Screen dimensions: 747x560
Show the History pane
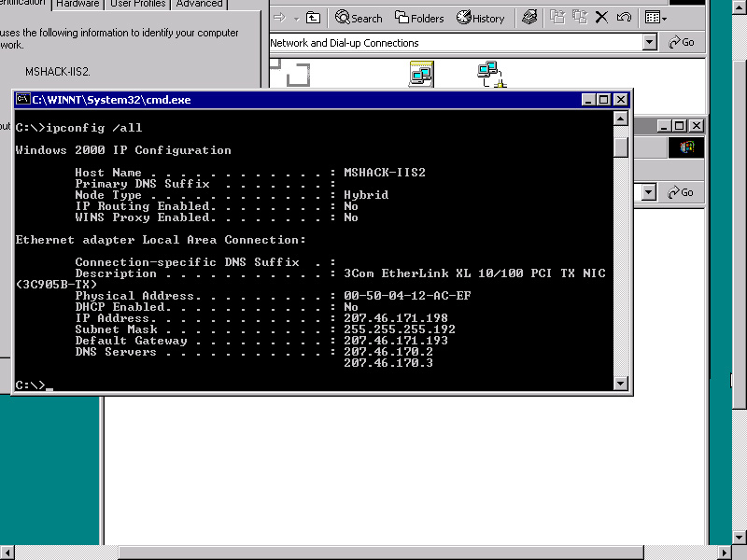tap(480, 18)
